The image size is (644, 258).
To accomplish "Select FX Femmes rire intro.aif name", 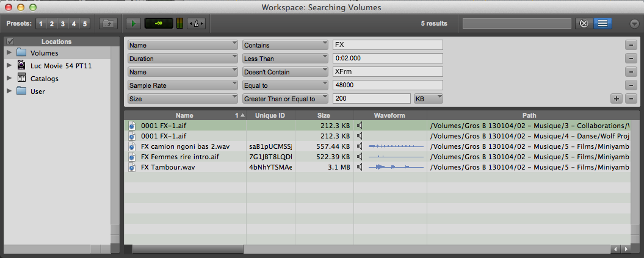I will coord(181,157).
